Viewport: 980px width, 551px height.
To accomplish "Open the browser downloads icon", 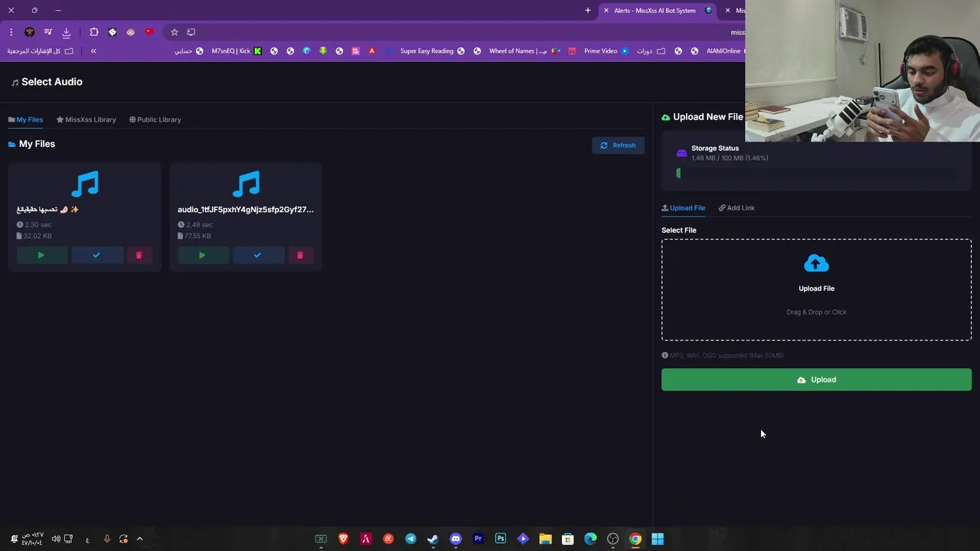I will [x=66, y=32].
